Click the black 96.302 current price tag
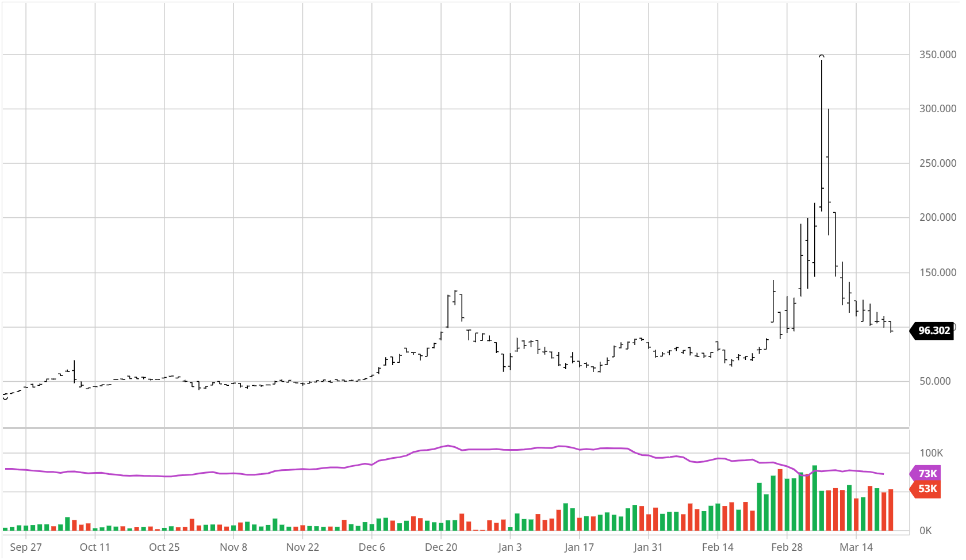The image size is (966, 560). [x=933, y=331]
